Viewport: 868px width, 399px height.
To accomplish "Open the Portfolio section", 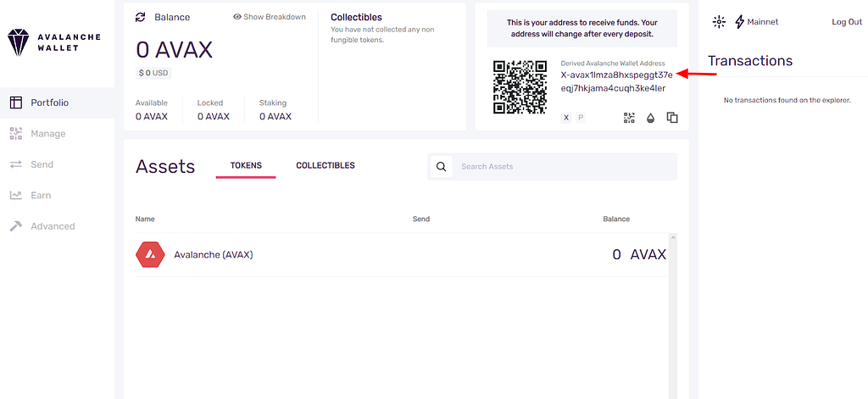I will (57, 103).
